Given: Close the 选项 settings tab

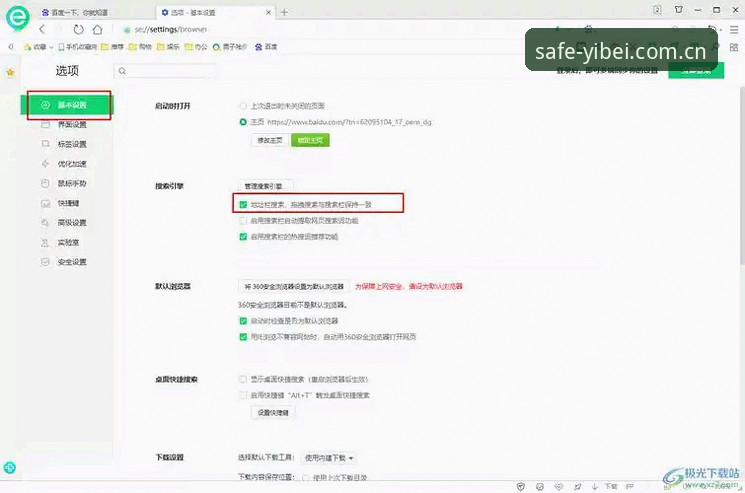Looking at the screenshot, I should click(268, 12).
